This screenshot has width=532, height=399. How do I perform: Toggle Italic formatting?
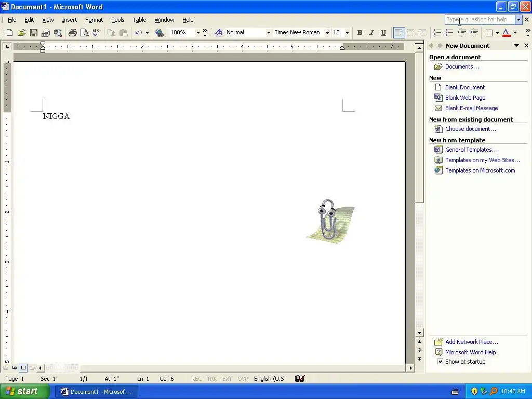point(371,33)
